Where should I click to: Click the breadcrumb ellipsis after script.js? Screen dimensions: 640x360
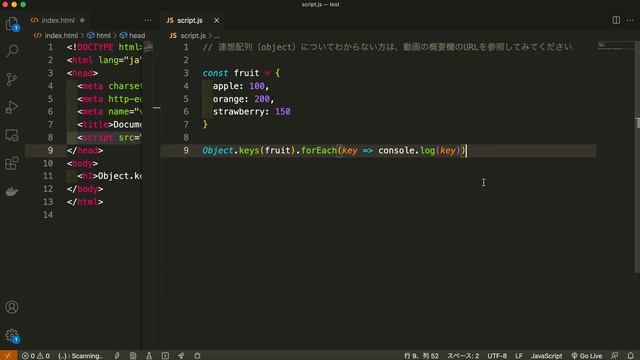click(x=217, y=36)
